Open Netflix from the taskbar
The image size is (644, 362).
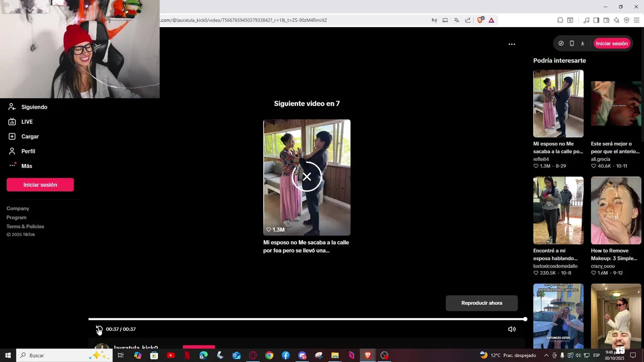[x=187, y=355]
